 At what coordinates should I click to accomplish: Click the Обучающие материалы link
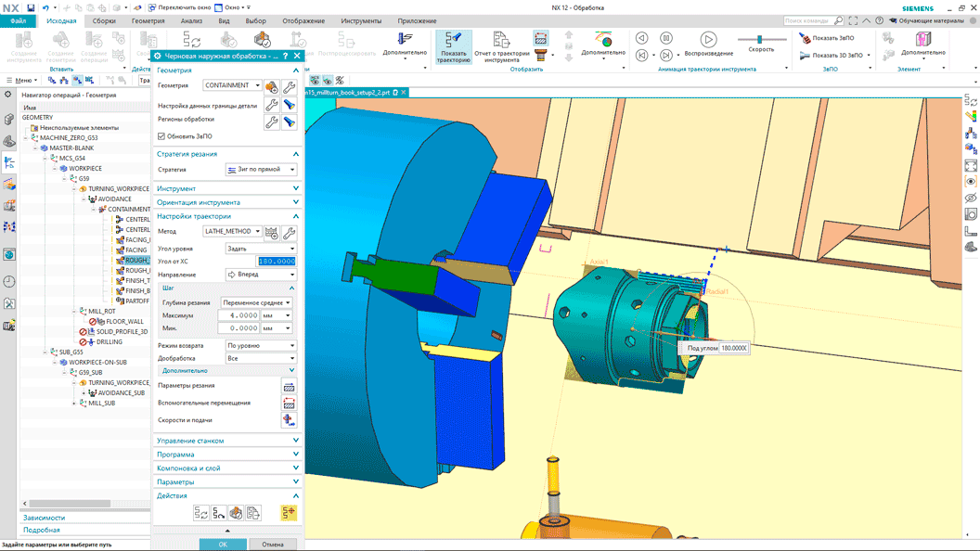tap(926, 20)
